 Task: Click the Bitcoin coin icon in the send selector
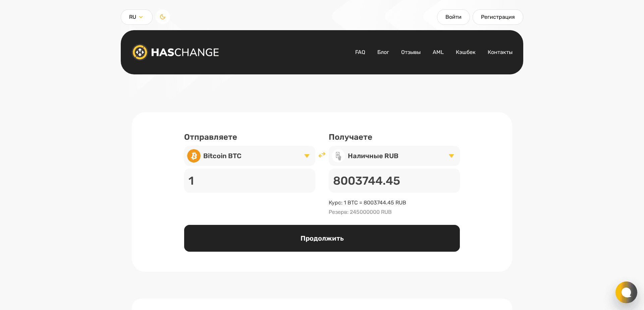[x=194, y=156]
